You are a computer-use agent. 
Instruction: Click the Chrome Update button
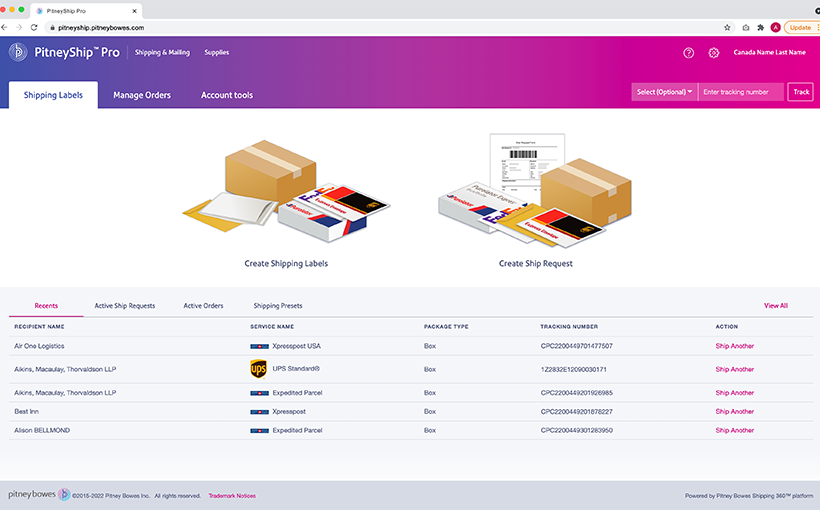coord(800,28)
